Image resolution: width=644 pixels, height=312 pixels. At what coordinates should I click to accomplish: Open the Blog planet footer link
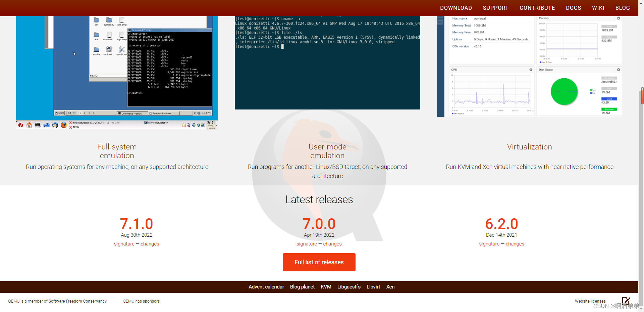pos(302,287)
